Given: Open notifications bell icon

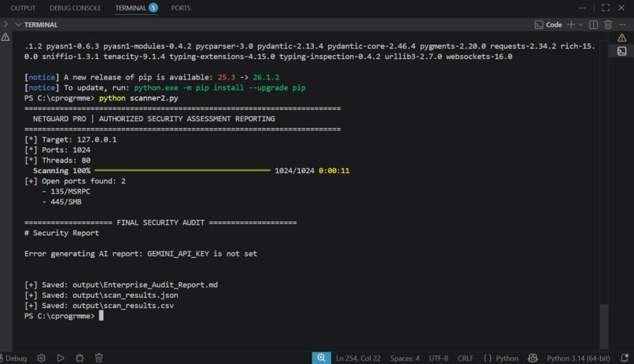Looking at the screenshot, I should pyautogui.click(x=625, y=358).
